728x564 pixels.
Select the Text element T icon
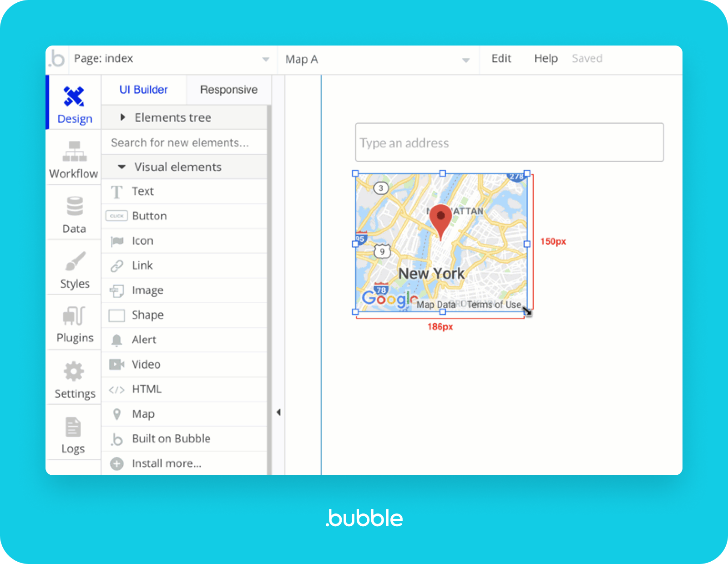click(x=117, y=192)
